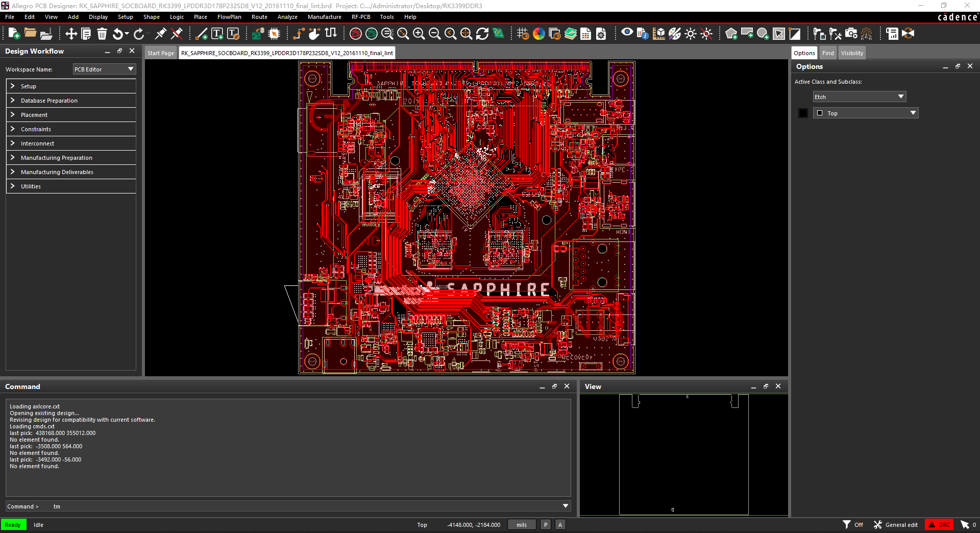Toggle the Off filter in status bar
The height and width of the screenshot is (533, 980).
[853, 524]
